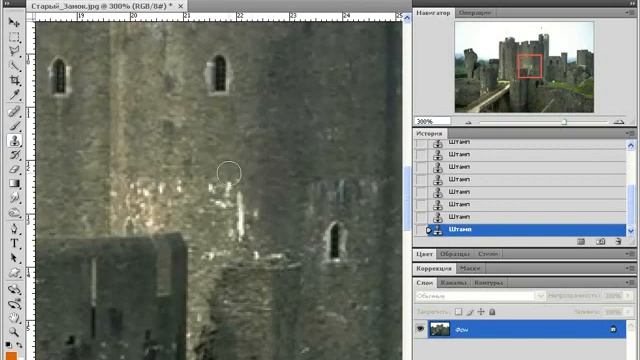The height and width of the screenshot is (360, 640).
Task: Select the Rectangular Marquee tool
Action: coord(14,37)
